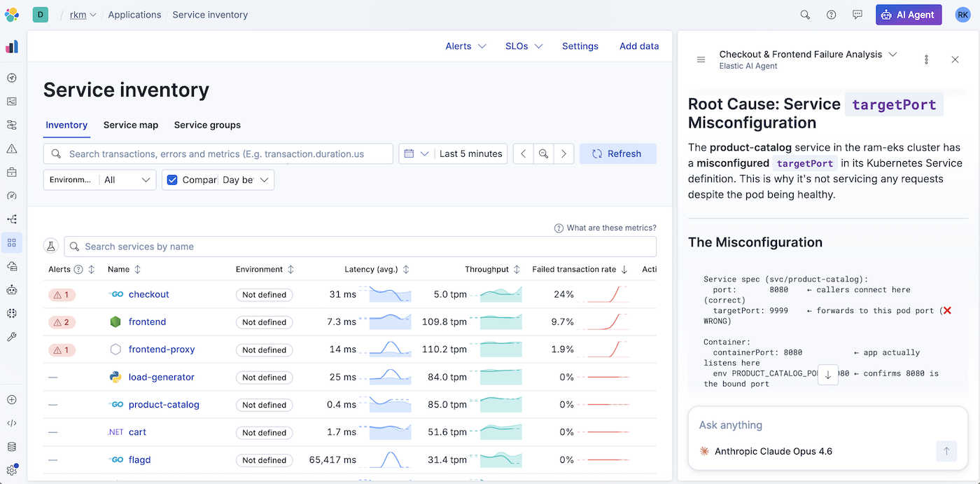Click What are these metrics link
Viewport: 980px width, 484px height.
[x=605, y=228]
